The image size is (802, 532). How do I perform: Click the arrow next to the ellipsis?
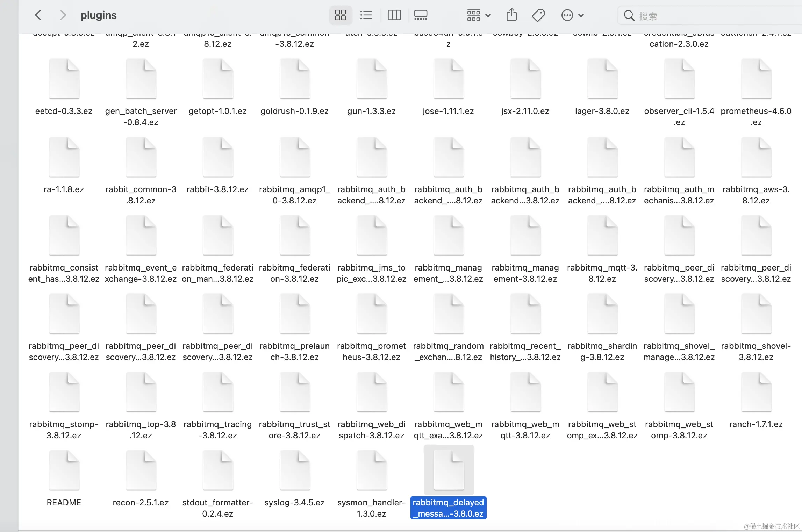[x=581, y=15]
